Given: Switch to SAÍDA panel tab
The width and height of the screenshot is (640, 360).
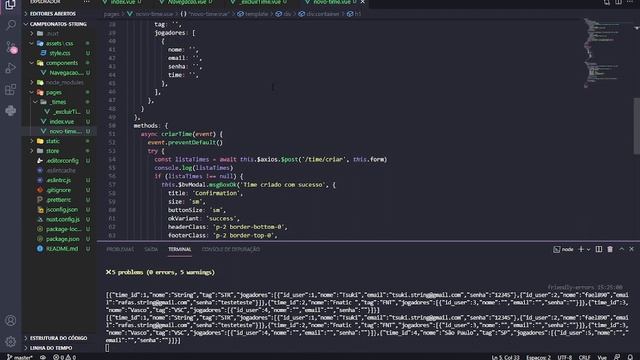Looking at the screenshot, I should pos(151,249).
